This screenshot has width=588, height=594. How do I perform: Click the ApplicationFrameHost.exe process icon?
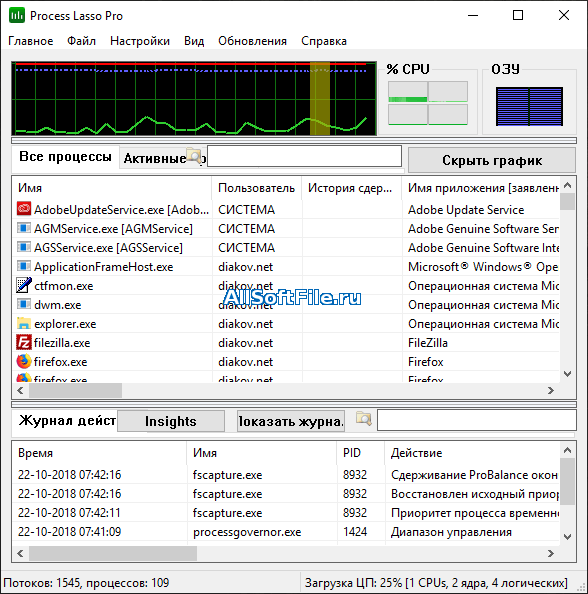(23, 266)
